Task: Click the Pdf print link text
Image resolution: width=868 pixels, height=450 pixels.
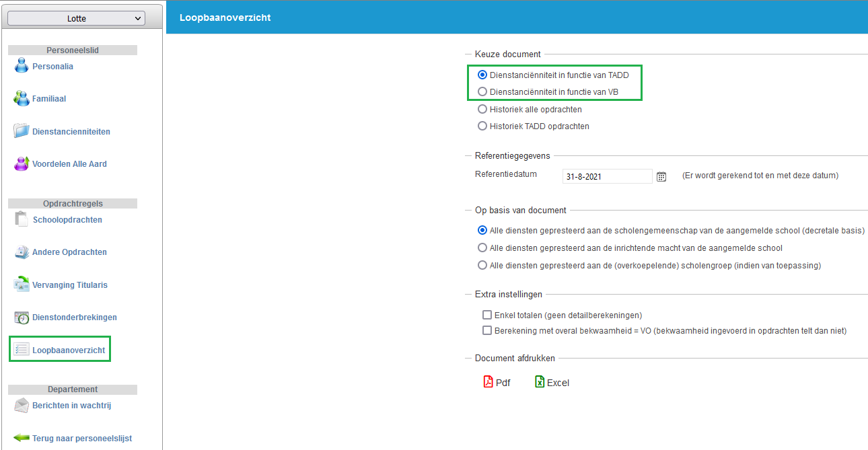Action: point(503,383)
